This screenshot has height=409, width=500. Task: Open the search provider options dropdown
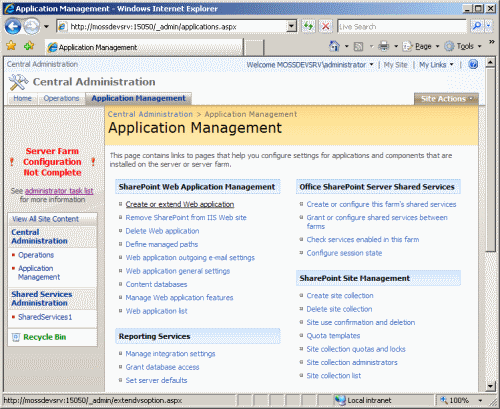(488, 26)
